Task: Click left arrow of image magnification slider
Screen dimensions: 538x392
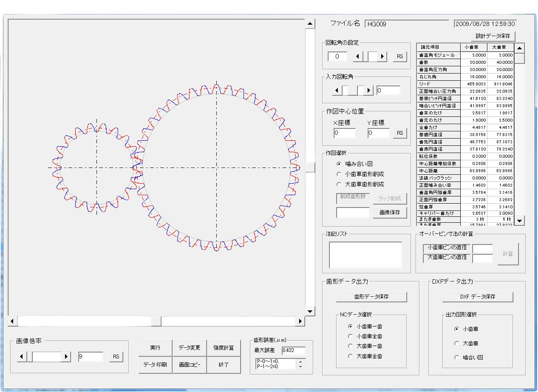Action: [22, 356]
